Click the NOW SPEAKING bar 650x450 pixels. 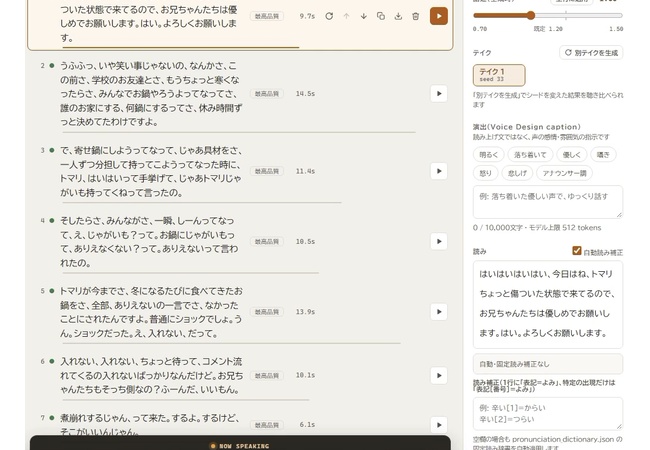coord(240,443)
